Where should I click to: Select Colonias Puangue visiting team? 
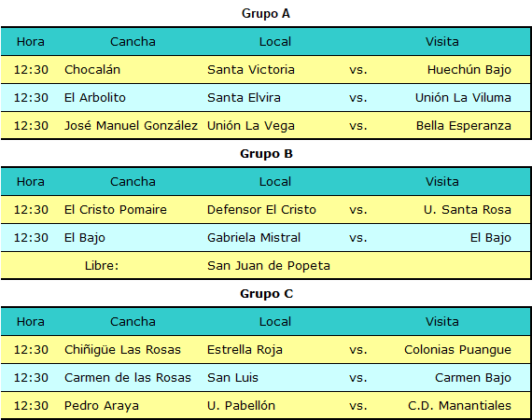tap(457, 350)
